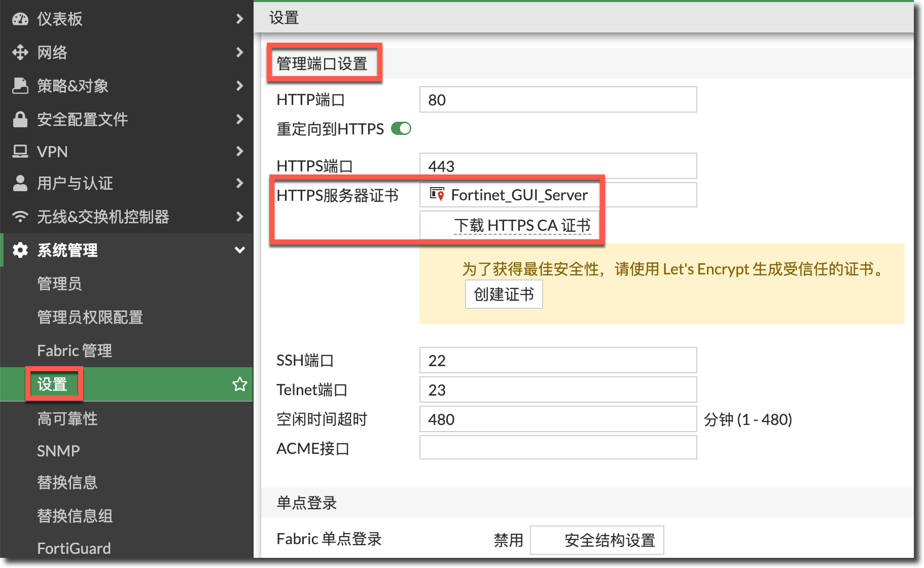Favorite the 设置 page with star icon
Screen dimensions: 924x568
(239, 384)
